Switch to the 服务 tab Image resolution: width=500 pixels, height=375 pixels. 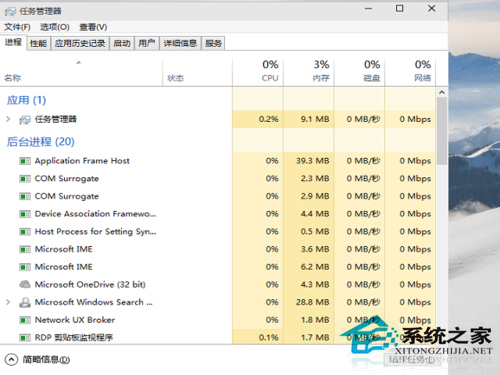tap(213, 43)
